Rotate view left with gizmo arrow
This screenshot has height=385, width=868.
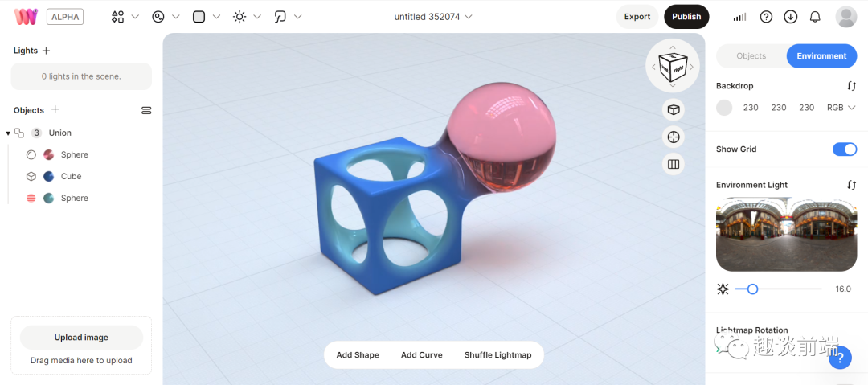653,67
